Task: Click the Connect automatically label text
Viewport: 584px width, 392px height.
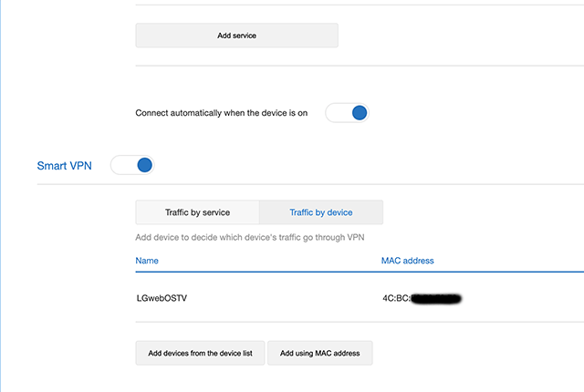Action: coord(222,114)
